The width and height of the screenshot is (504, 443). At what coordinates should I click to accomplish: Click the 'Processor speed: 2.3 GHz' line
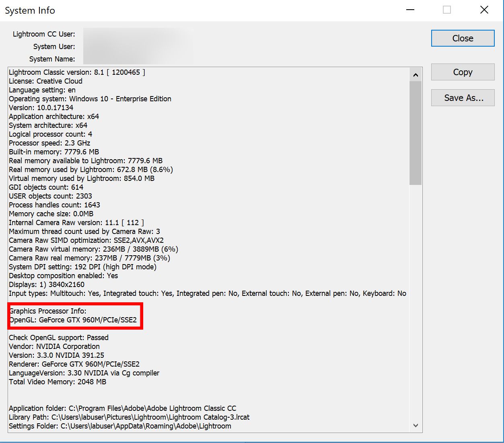click(x=49, y=143)
